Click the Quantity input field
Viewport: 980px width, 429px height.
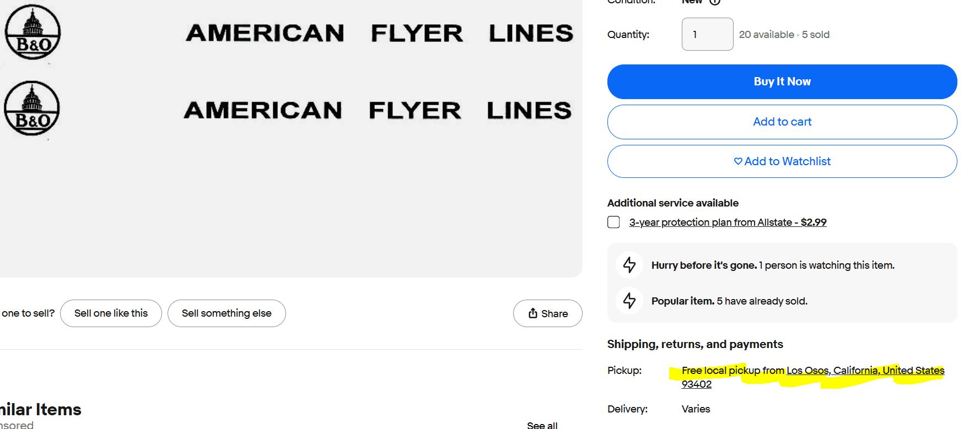pos(707,34)
